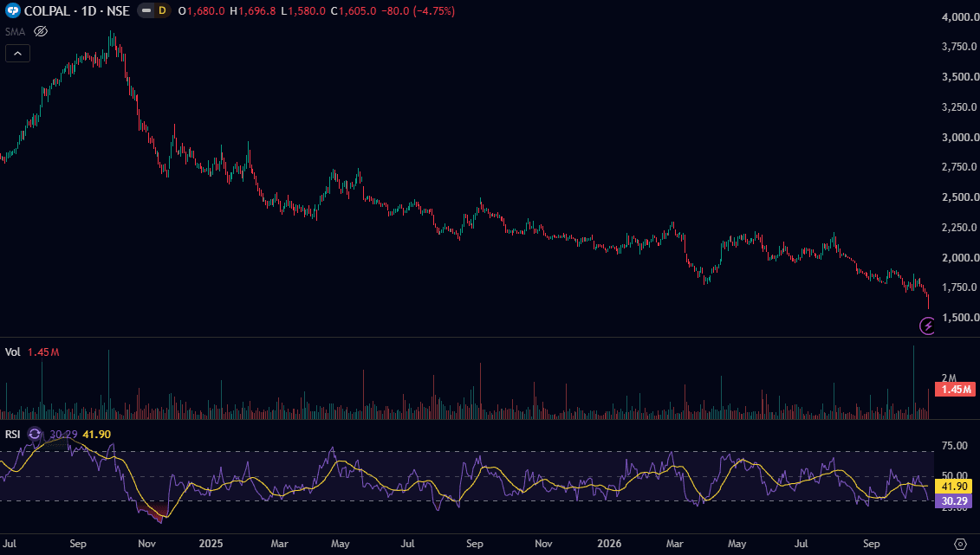The image size is (980, 555).
Task: Click the close price C1,605.0
Action: point(354,10)
